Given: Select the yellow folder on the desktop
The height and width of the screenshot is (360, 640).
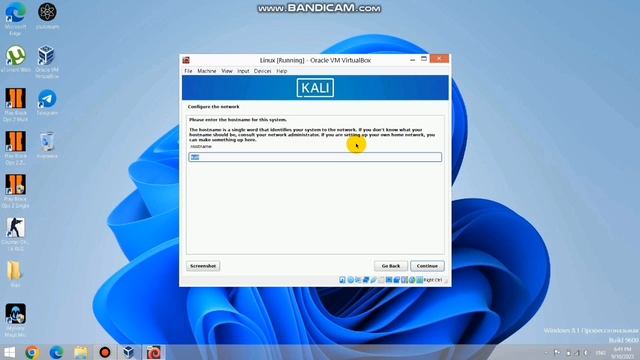Looking at the screenshot, I should pyautogui.click(x=15, y=274).
